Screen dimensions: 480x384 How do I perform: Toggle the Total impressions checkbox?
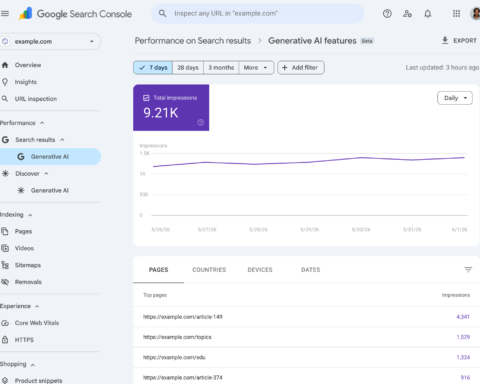point(146,98)
